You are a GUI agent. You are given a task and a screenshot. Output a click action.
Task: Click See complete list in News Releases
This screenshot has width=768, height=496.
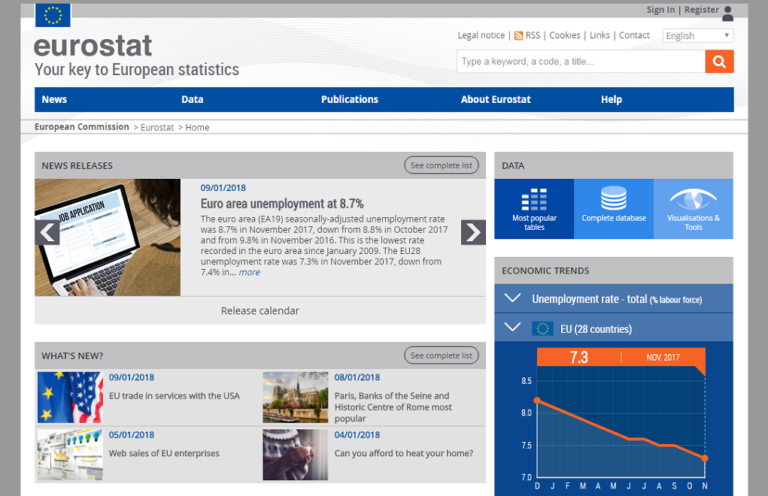click(x=441, y=165)
